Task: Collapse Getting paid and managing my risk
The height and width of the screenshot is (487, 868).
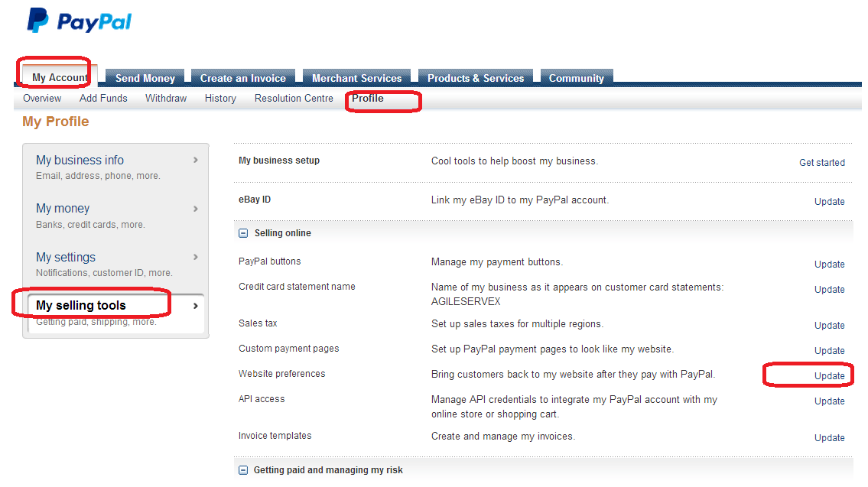Action: click(243, 470)
